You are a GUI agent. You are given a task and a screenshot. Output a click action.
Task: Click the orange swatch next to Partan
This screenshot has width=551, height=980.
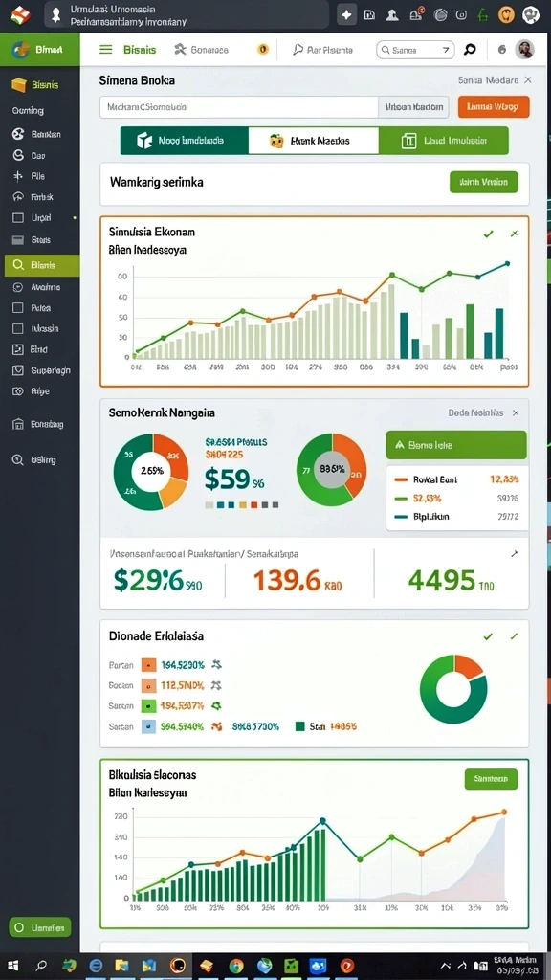click(148, 665)
